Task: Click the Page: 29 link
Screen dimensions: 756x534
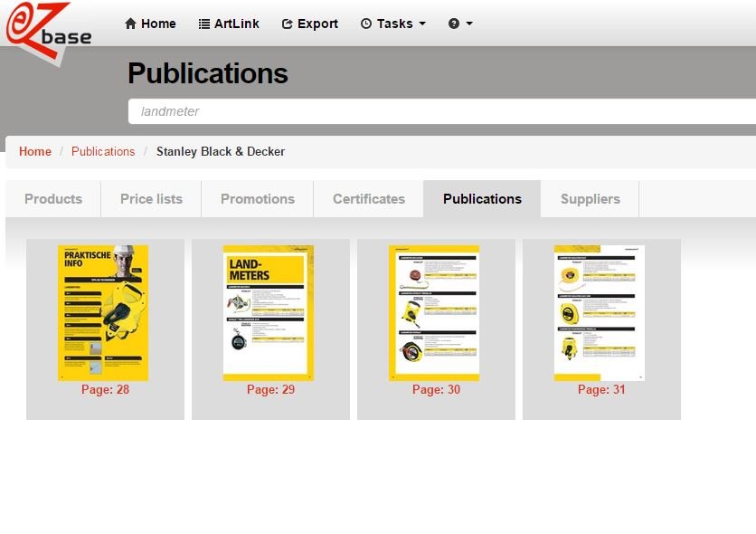Action: [x=270, y=390]
